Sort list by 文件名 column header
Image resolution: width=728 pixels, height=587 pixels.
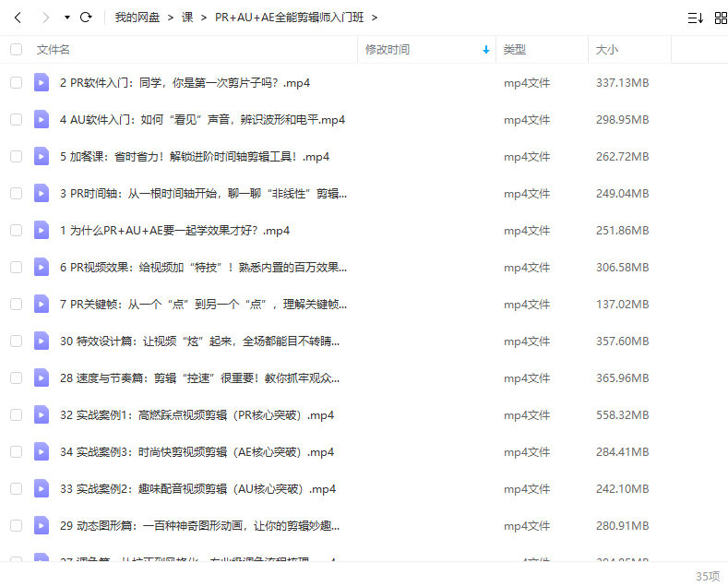pyautogui.click(x=53, y=50)
